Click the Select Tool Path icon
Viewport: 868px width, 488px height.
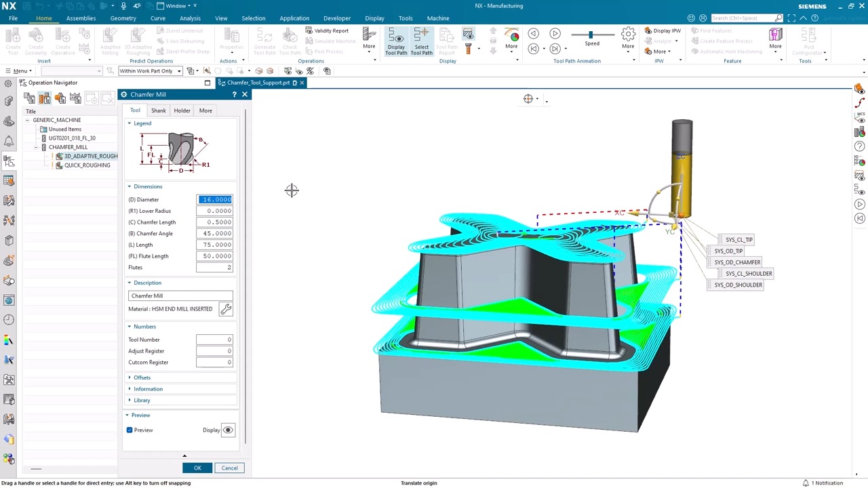point(421,41)
